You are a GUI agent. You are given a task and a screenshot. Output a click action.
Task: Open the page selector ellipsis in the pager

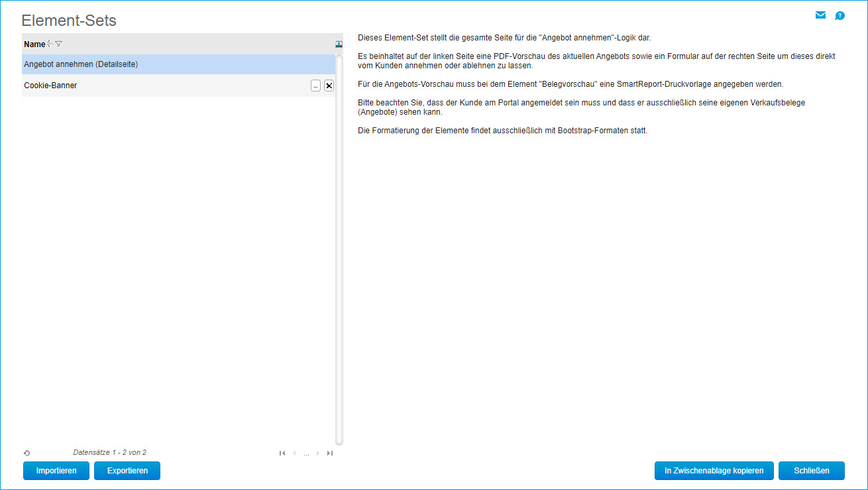point(306,454)
